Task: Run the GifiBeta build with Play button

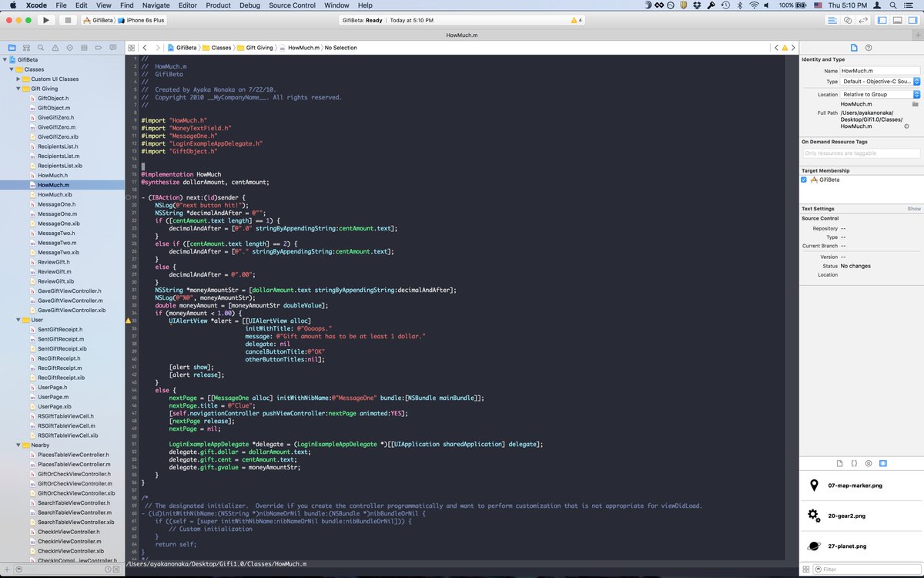Action: click(46, 20)
